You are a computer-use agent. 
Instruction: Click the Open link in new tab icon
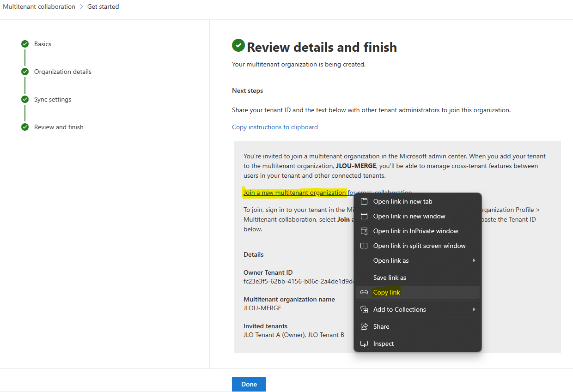point(364,201)
